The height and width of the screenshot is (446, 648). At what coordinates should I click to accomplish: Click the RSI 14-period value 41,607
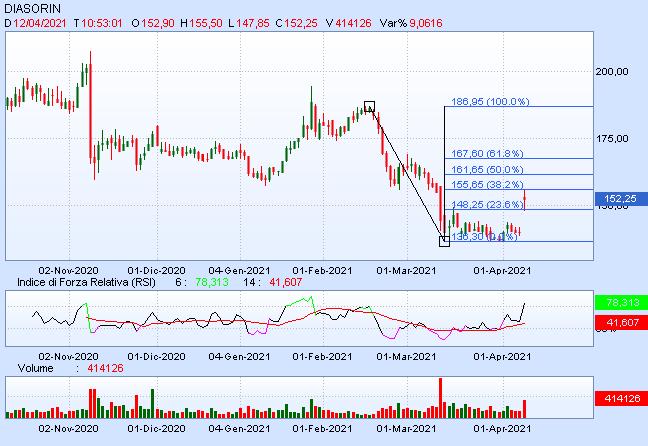(x=286, y=282)
